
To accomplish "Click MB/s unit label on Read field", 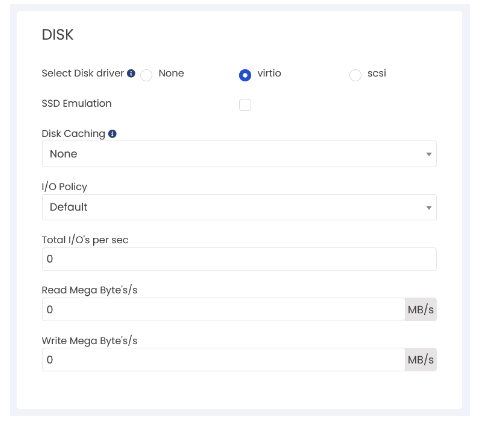I will pyautogui.click(x=421, y=309).
